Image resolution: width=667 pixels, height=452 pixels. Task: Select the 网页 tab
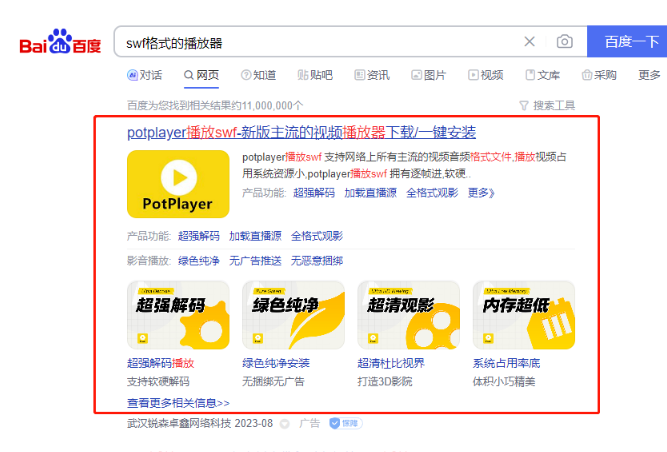(201, 75)
